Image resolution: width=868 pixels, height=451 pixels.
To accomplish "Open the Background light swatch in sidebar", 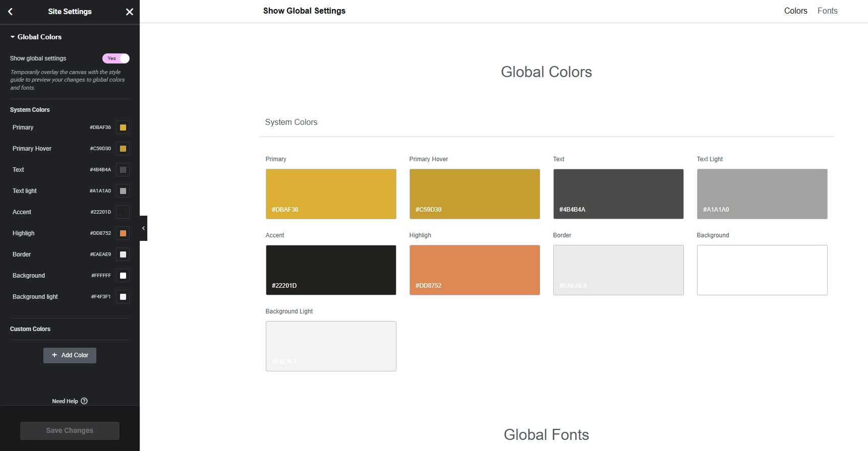I will pos(123,297).
